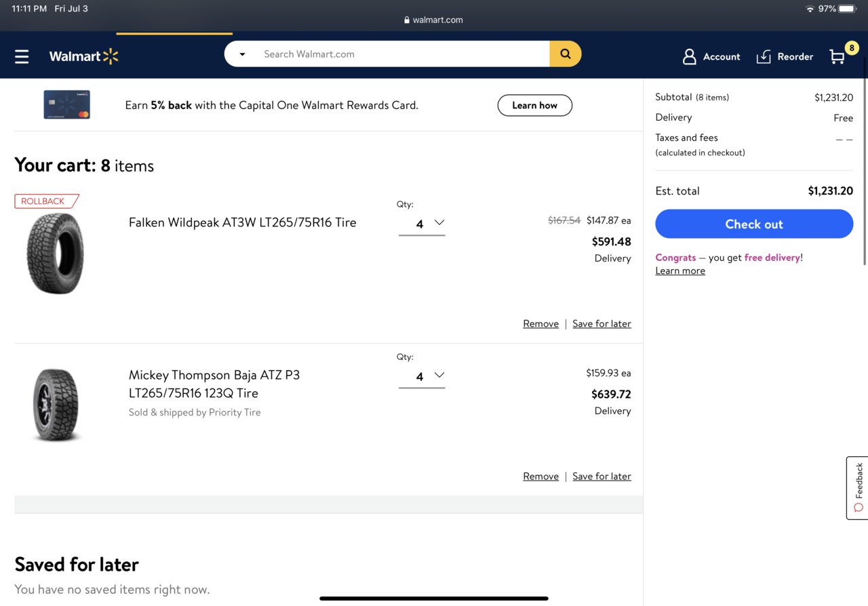Screen dimensions: 868x606
Task: Click the $159.93 ea price
Action: coord(608,373)
